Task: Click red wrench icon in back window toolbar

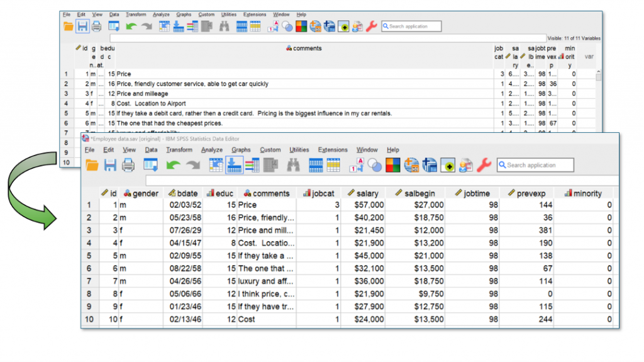Action: pos(372,26)
